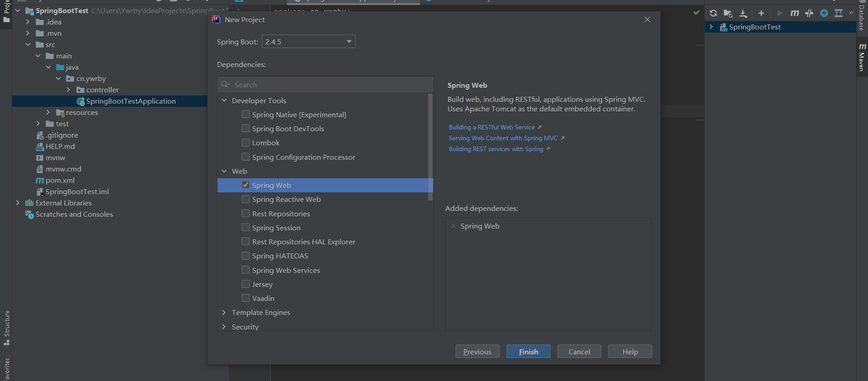Enable Rest Repositories checkbox
Image resolution: width=868 pixels, height=381 pixels.
point(246,213)
